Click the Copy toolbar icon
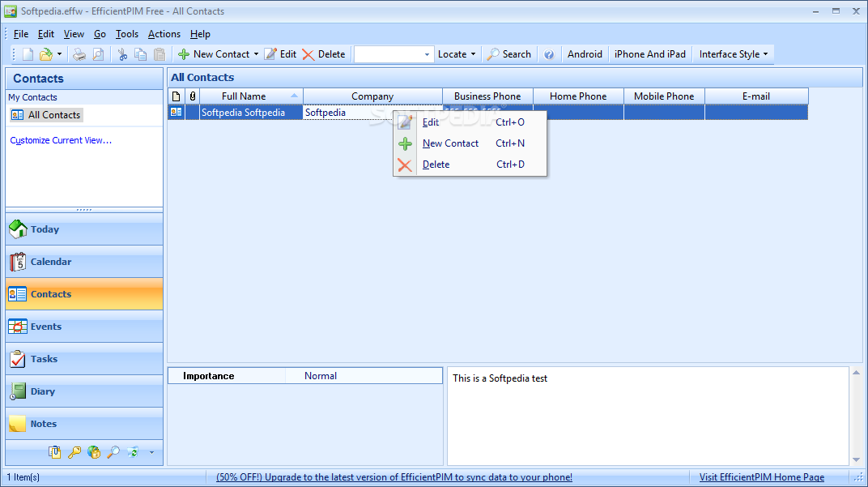 (x=141, y=54)
